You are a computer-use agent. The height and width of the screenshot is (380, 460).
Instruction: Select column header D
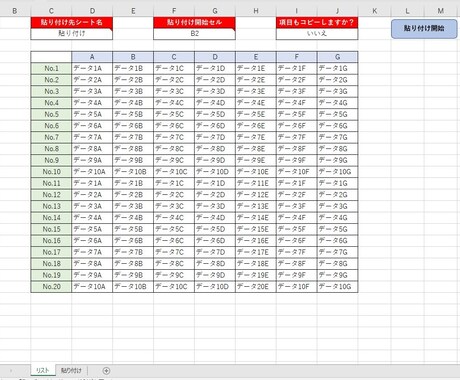point(92,11)
